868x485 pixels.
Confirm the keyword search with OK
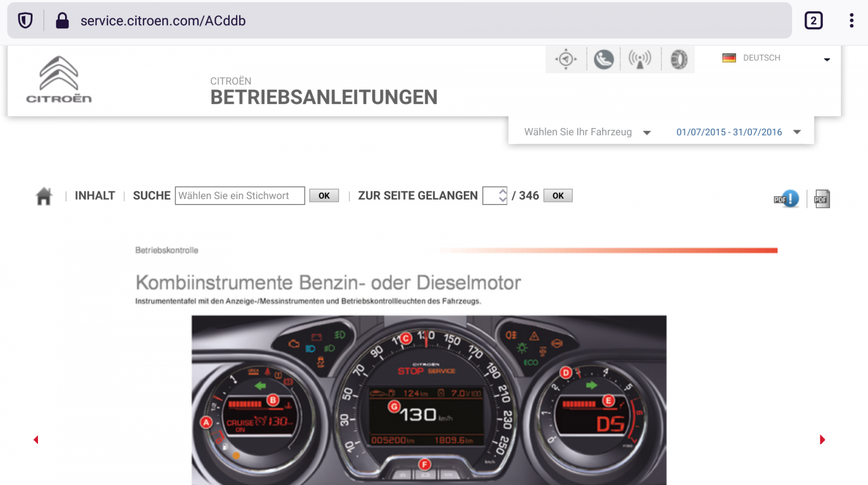coord(324,196)
